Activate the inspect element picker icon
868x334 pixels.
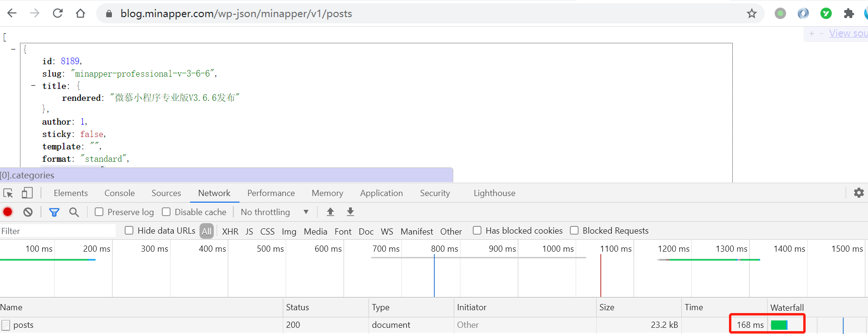[8, 193]
